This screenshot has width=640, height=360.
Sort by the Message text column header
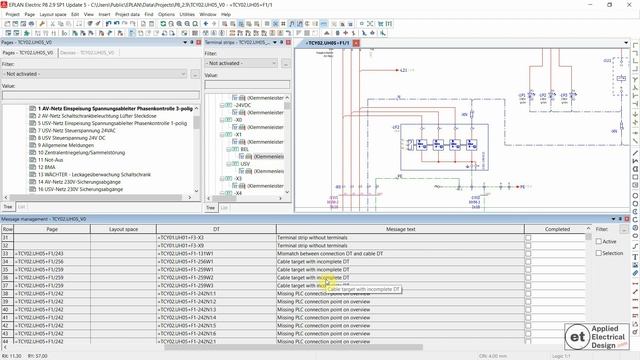pyautogui.click(x=400, y=229)
